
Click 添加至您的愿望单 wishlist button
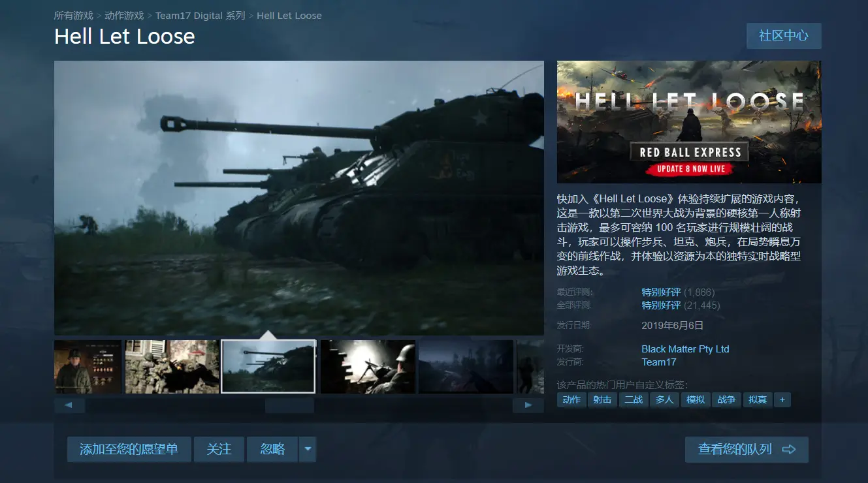click(129, 450)
